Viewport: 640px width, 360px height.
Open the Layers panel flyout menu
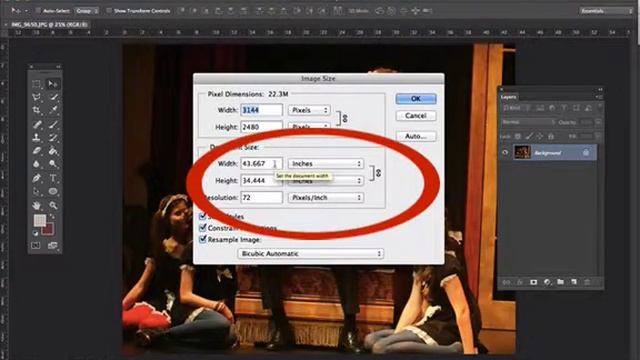click(x=599, y=97)
